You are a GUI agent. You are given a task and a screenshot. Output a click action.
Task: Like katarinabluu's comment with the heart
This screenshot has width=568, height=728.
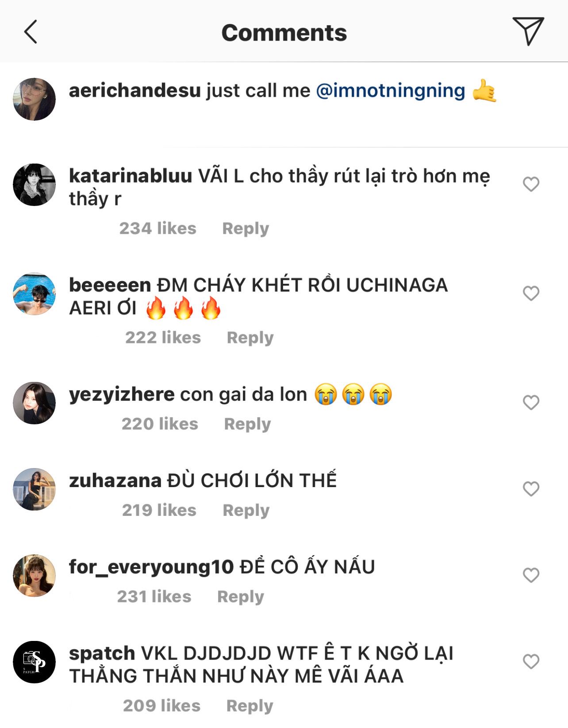point(531,184)
